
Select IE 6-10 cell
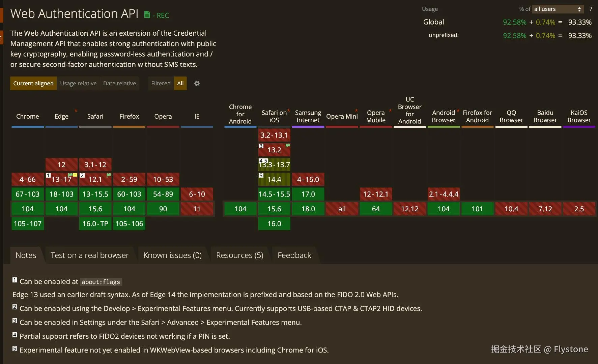(197, 194)
